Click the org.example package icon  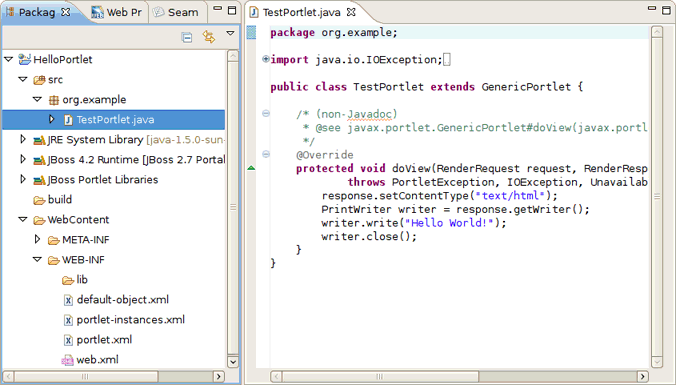[54, 100]
